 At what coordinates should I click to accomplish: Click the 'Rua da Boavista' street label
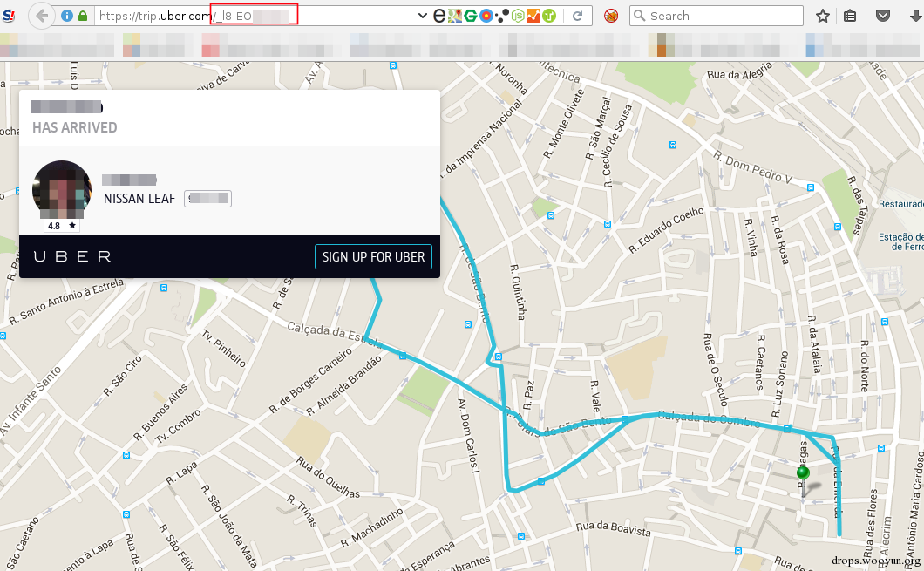614,528
